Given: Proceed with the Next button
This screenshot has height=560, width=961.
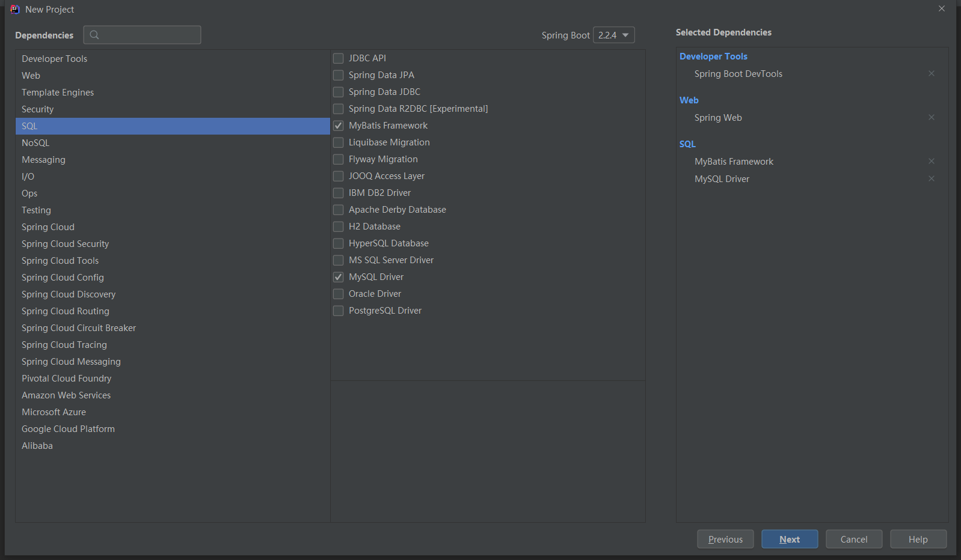Looking at the screenshot, I should (x=790, y=539).
